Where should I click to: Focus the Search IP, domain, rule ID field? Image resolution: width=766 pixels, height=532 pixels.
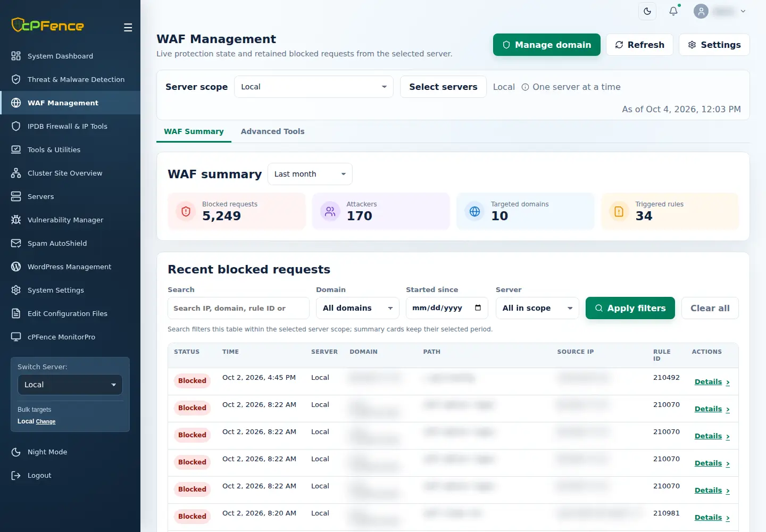(238, 308)
